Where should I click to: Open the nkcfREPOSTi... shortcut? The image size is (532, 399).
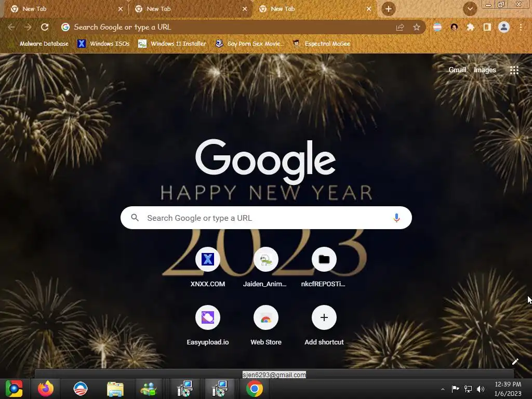pyautogui.click(x=324, y=268)
